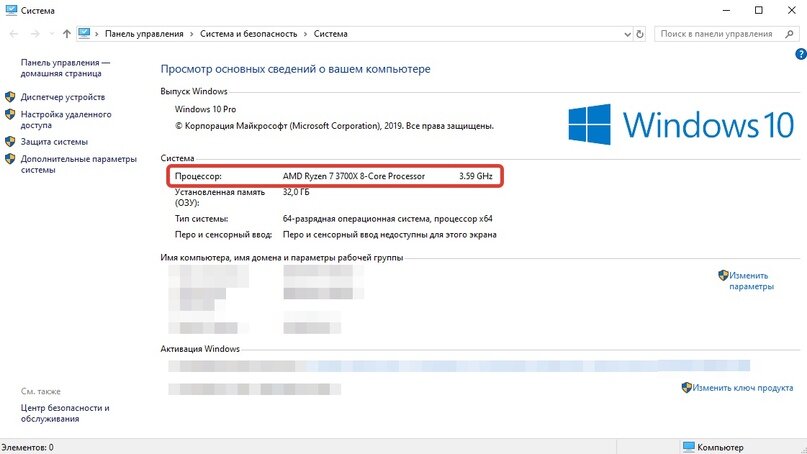
Task: Click 'AMD Ryzen 7 3700X 8-Core Processor' text
Action: [354, 176]
